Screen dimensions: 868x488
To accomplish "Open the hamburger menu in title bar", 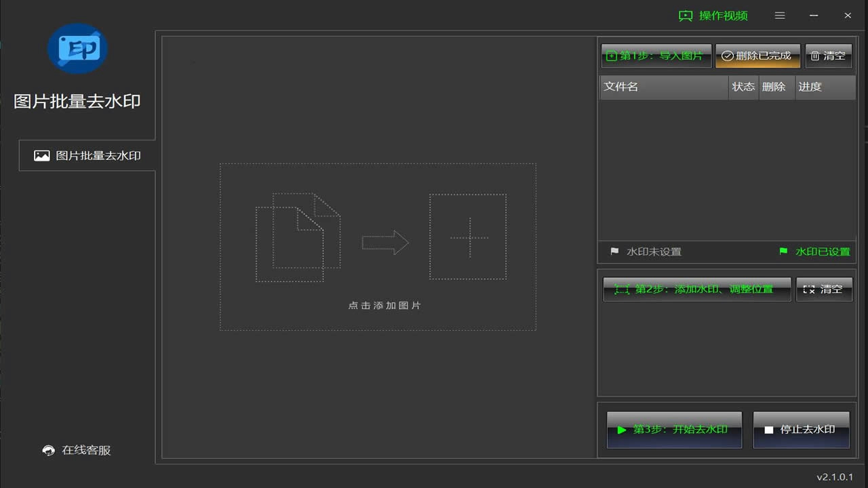I will (x=780, y=16).
